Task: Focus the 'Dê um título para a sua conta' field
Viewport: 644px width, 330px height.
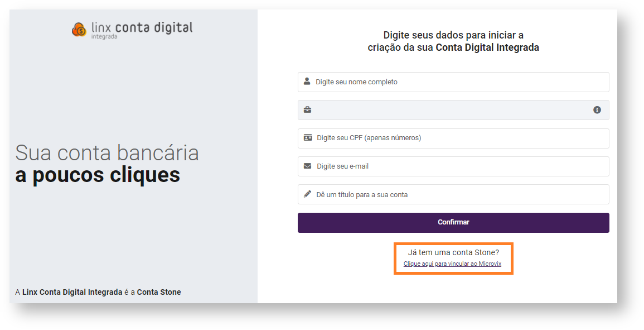Action: tap(457, 195)
